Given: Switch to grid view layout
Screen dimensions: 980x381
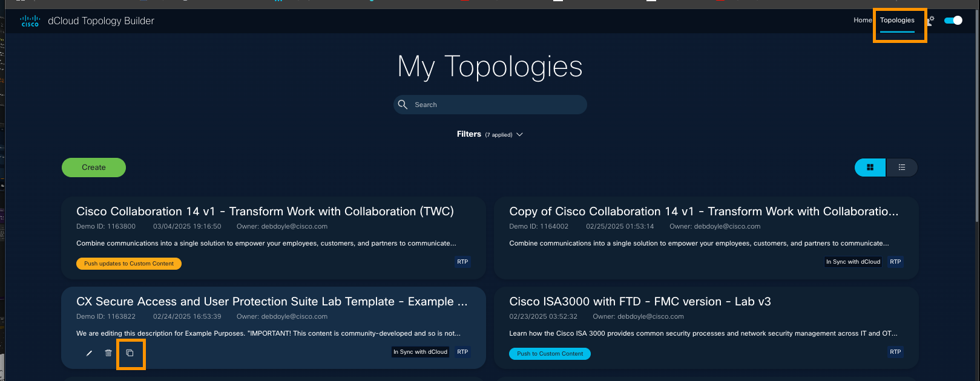Looking at the screenshot, I should click(870, 168).
